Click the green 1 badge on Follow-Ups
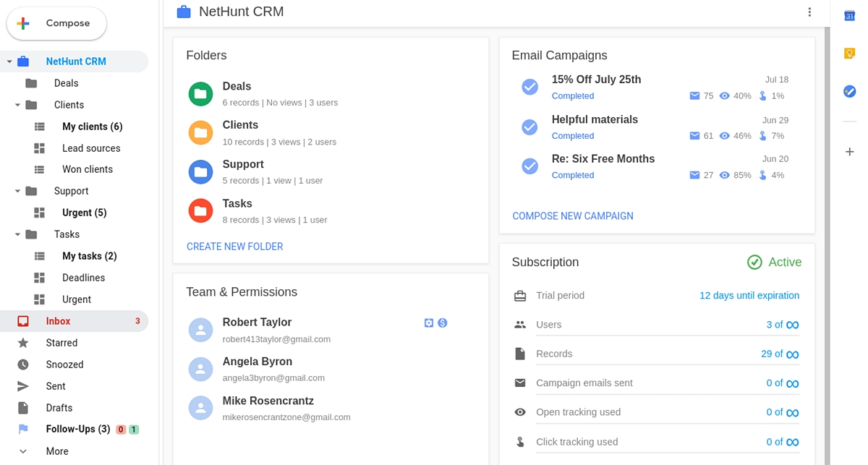The height and width of the screenshot is (465, 868). [x=134, y=430]
